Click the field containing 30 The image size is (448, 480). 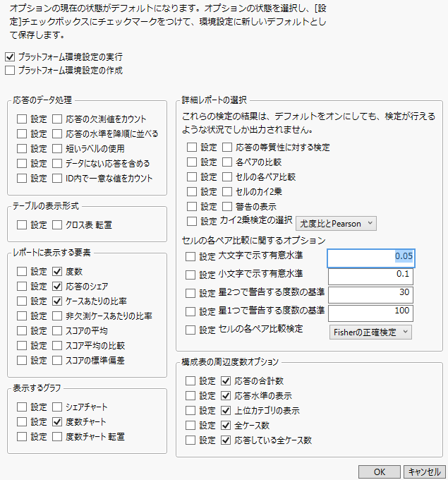coord(371,295)
